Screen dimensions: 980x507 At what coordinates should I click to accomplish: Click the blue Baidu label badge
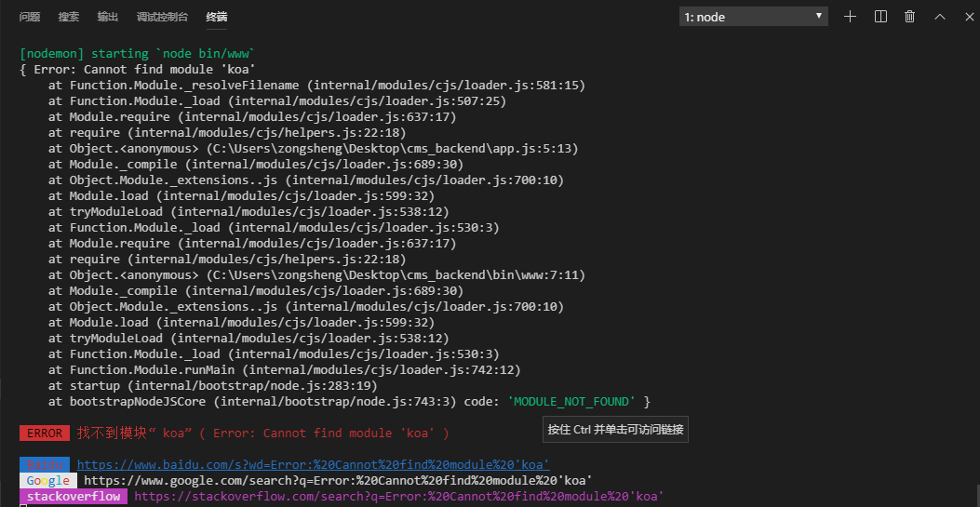click(45, 464)
